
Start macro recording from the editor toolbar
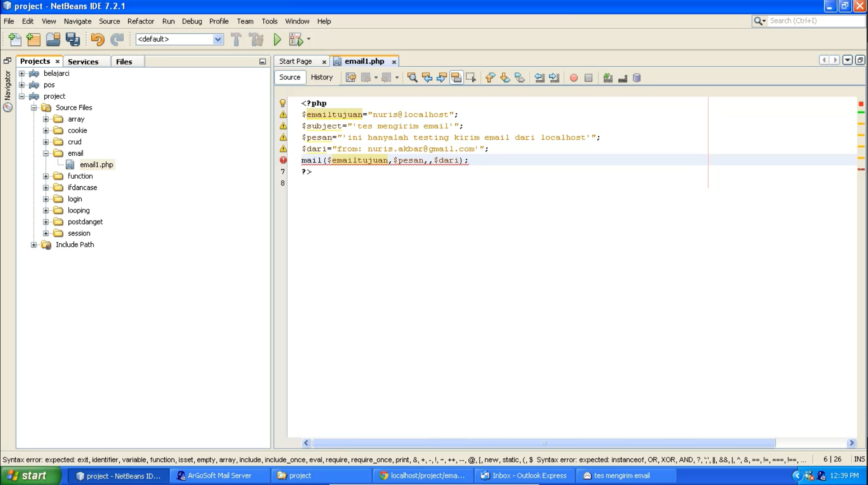pos(574,78)
